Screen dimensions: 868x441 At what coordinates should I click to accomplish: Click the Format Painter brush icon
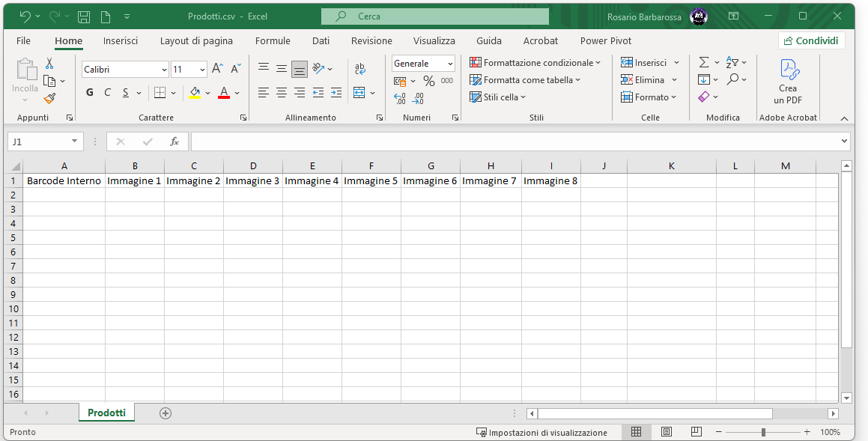point(49,99)
